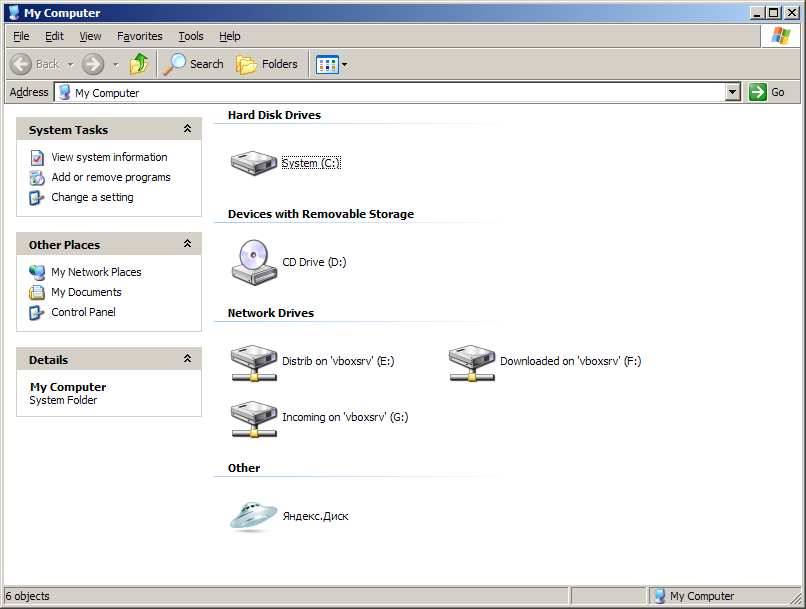Viewport: 806px width, 609px height.
Task: Open the System (C:) hard disk drive
Action: [253, 162]
